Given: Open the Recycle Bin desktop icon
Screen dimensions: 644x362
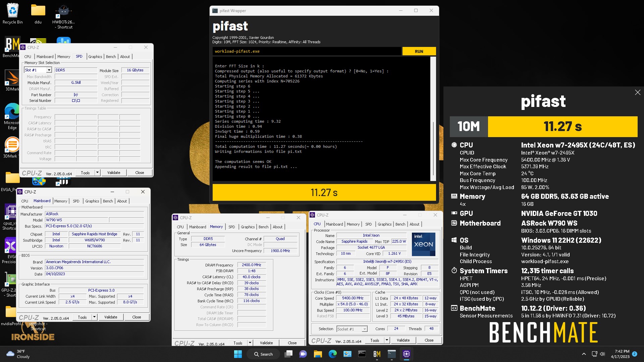Looking at the screenshot, I should click(13, 13).
